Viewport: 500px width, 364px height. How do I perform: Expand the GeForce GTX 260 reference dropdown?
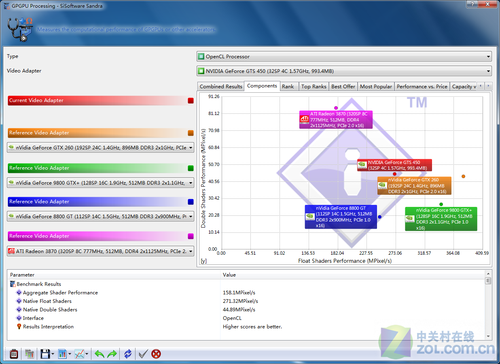tap(101, 147)
